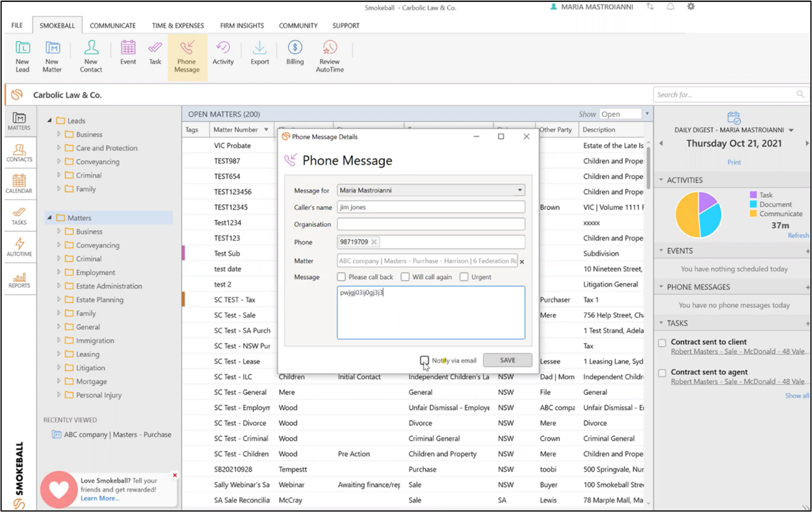Screen dimensions: 812x512
Task: Refresh the activities chart
Action: [798, 235]
